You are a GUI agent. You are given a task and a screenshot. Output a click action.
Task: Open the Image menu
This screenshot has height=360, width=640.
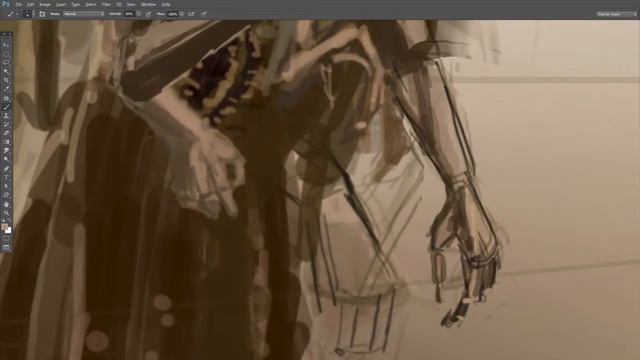click(x=44, y=4)
